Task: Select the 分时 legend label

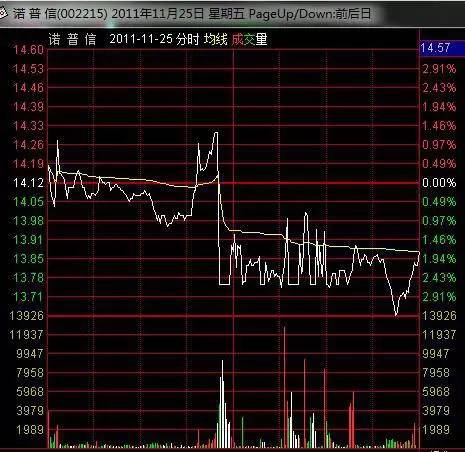Action: pos(188,39)
